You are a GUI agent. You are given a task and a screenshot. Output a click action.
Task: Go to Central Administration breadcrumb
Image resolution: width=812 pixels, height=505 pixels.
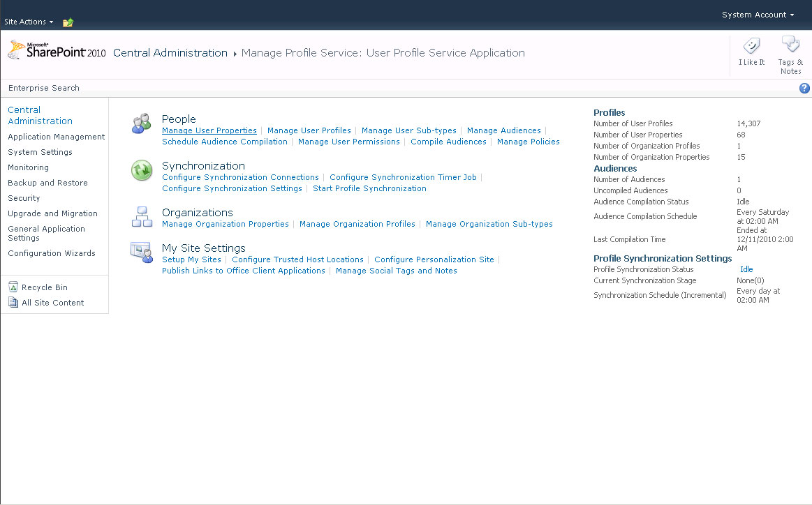tap(170, 53)
